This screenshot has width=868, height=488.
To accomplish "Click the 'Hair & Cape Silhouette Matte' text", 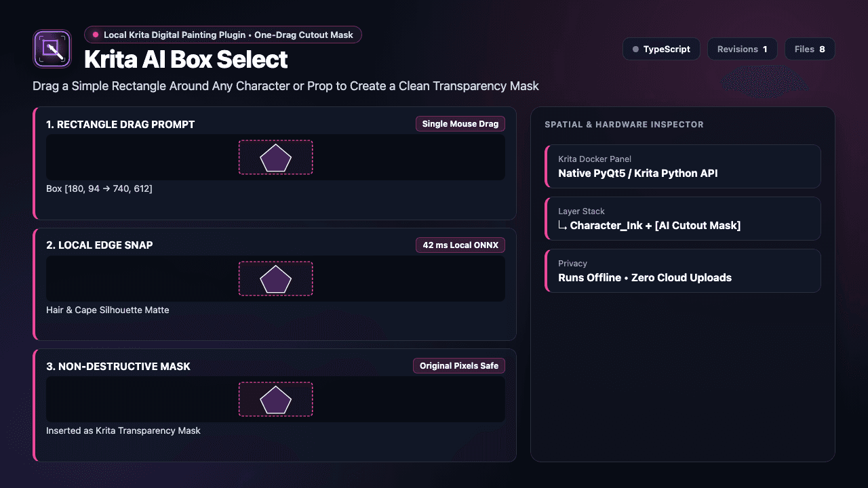I will point(108,310).
